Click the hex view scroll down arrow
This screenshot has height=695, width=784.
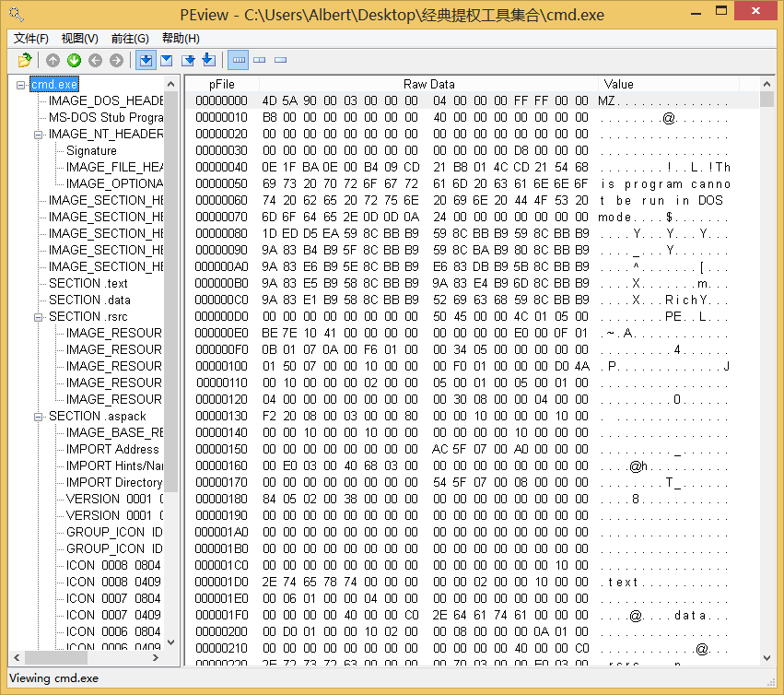coord(766,658)
